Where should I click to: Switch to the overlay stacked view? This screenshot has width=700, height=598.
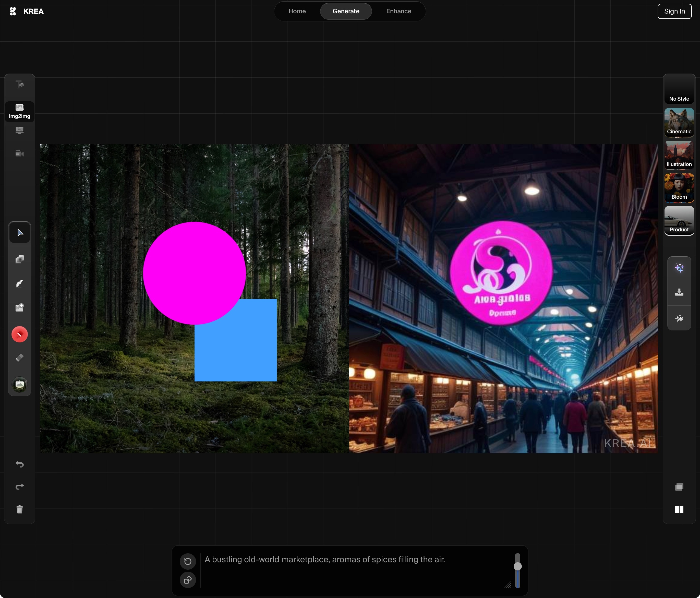coord(679,487)
